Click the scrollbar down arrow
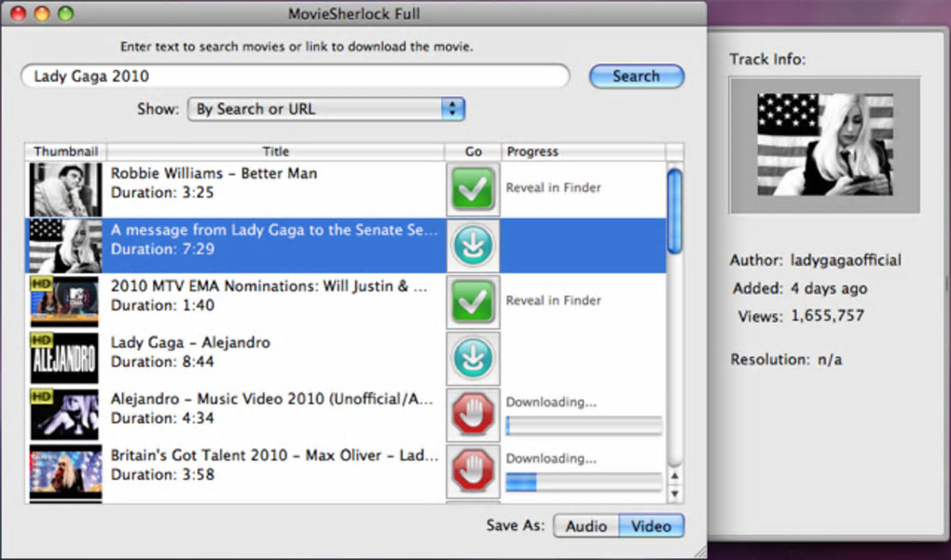Screen dimensions: 951x560 (674, 493)
